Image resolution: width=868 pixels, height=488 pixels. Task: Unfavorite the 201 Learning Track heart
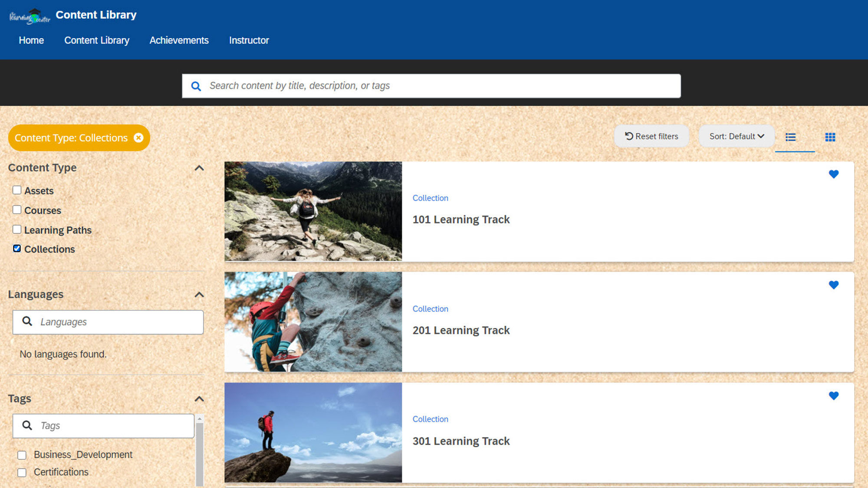pyautogui.click(x=834, y=285)
